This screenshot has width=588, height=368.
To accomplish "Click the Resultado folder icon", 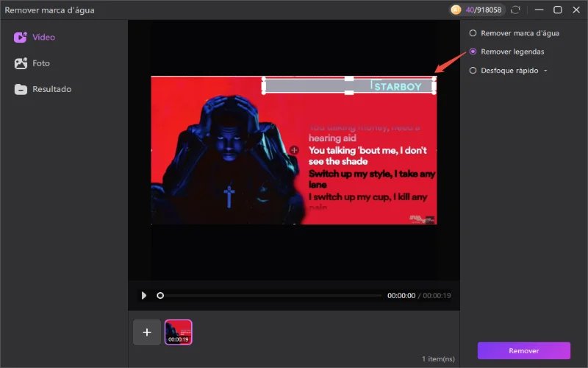I will click(x=21, y=89).
